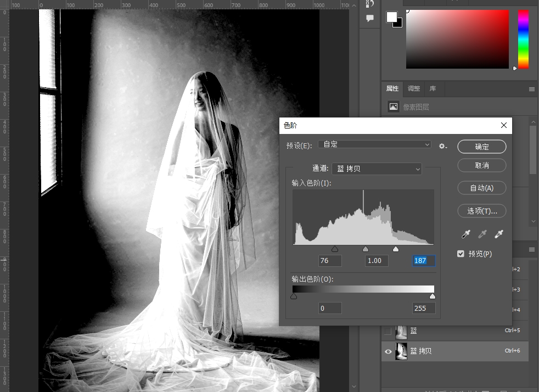Click the input black point slider triangle
This screenshot has height=392, width=539.
click(x=335, y=249)
